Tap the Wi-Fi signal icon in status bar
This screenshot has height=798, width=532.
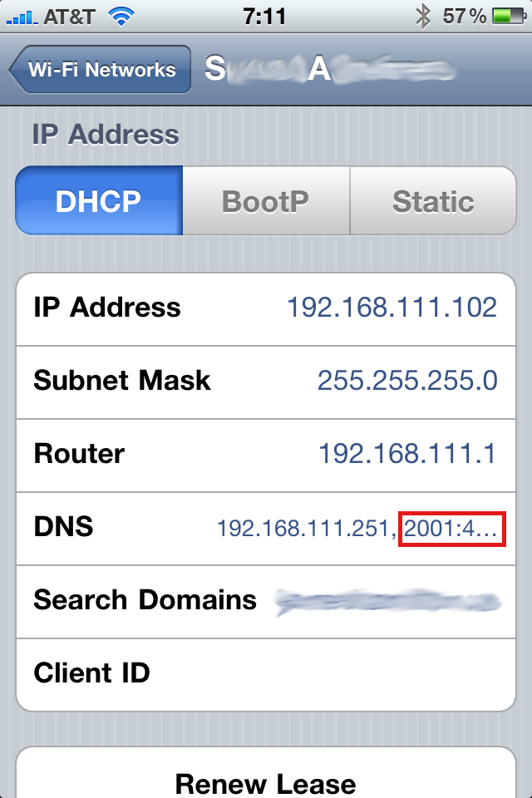[121, 17]
